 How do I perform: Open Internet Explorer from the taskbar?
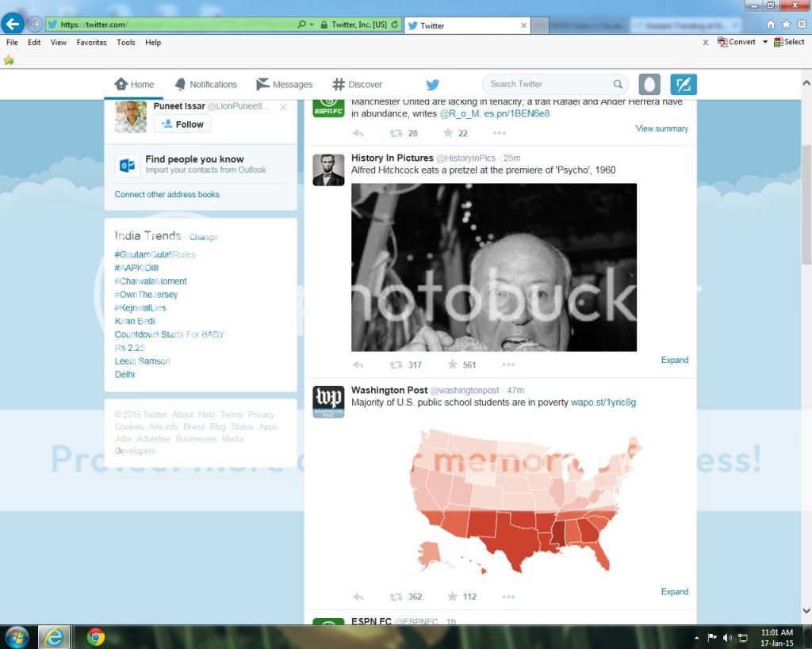coord(55,636)
